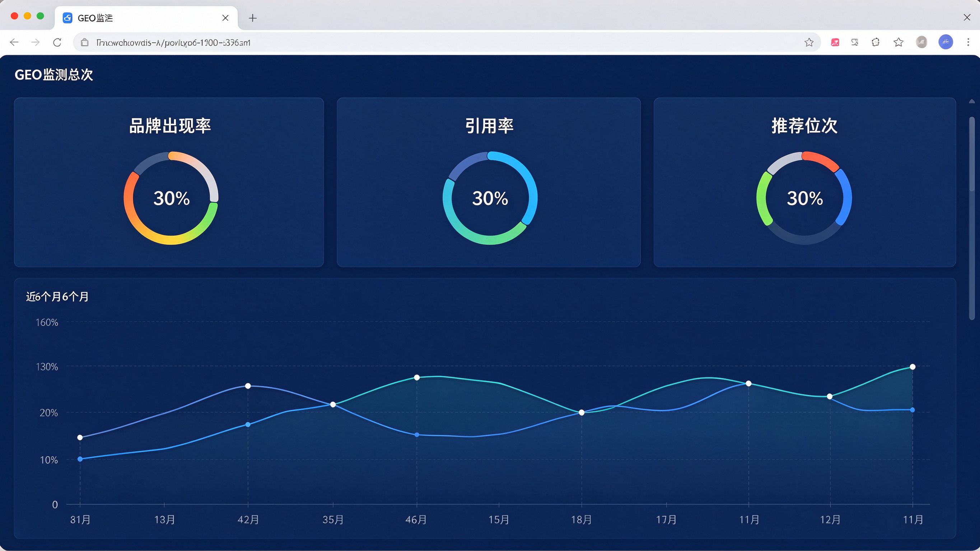Image resolution: width=980 pixels, height=551 pixels.
Task: Click the white data point above 12月
Action: click(x=830, y=397)
